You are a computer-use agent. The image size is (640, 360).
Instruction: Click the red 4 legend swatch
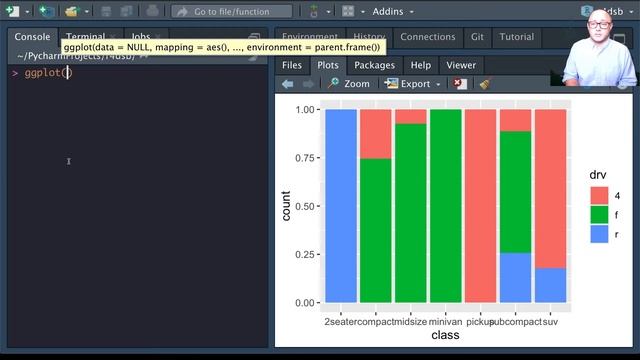(599, 196)
